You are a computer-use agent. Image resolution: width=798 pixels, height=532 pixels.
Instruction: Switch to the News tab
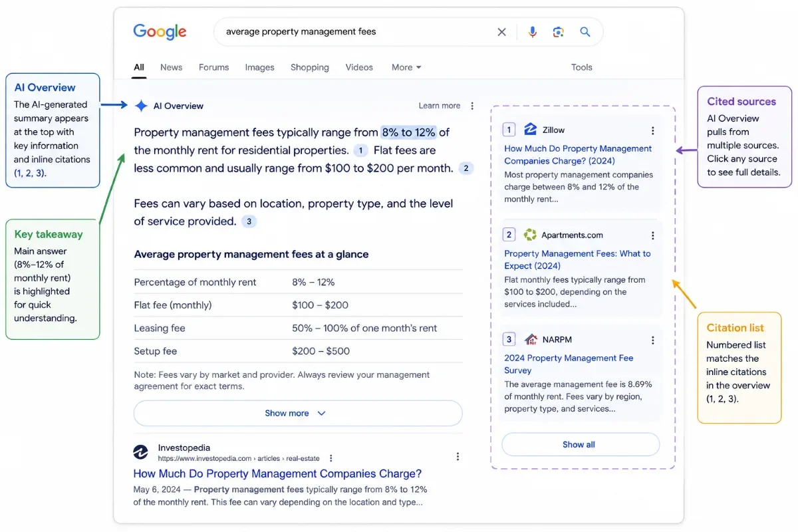(171, 67)
